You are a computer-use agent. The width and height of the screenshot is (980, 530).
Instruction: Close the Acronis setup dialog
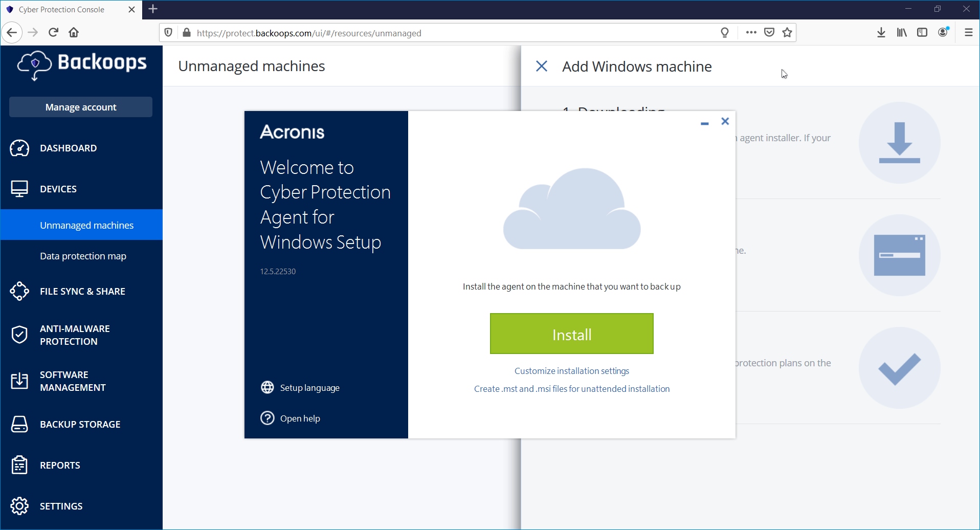click(725, 121)
